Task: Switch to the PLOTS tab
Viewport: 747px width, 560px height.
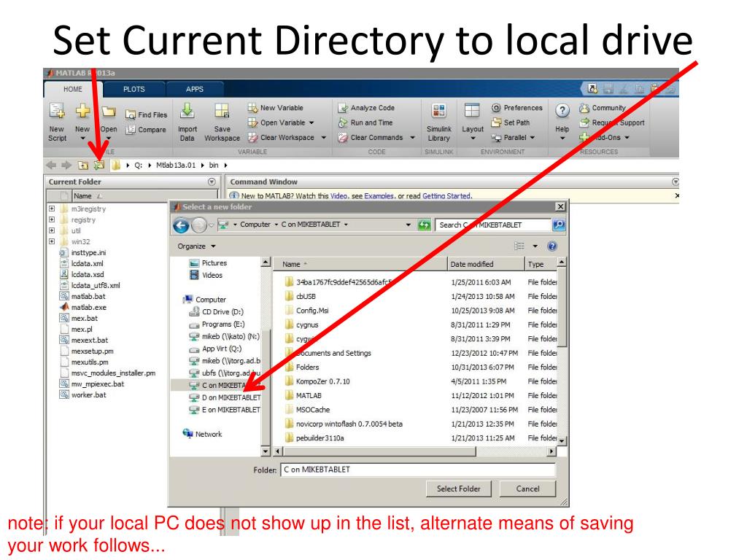Action: [134, 89]
